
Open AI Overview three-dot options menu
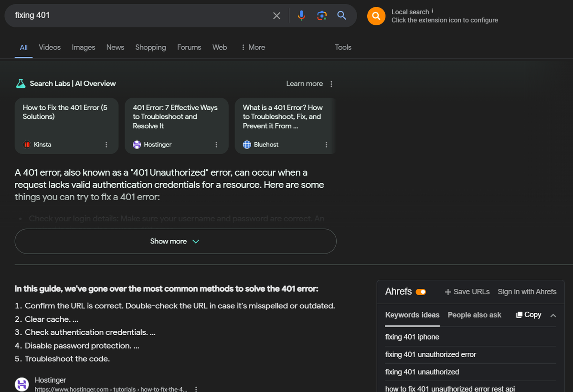[331, 84]
